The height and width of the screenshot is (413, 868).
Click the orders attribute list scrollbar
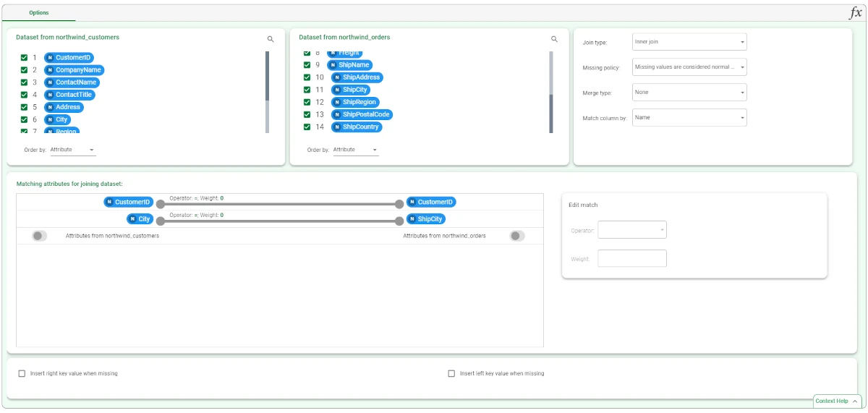click(x=550, y=92)
